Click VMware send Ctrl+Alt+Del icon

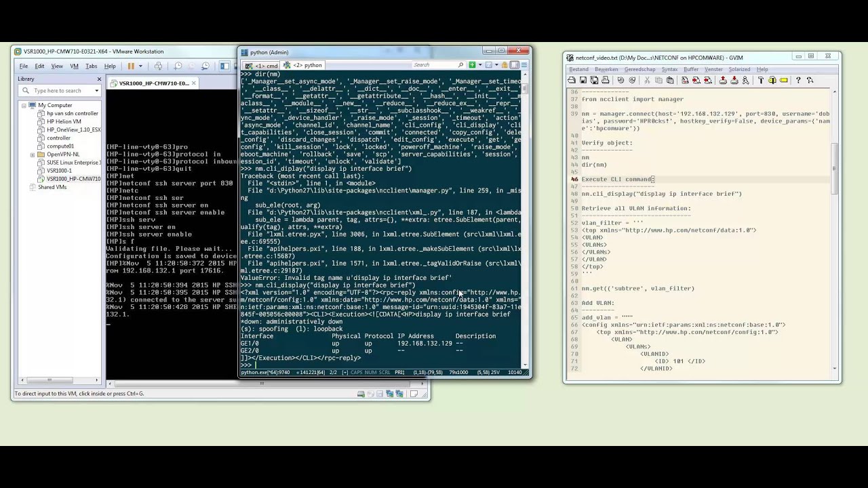[x=158, y=66]
